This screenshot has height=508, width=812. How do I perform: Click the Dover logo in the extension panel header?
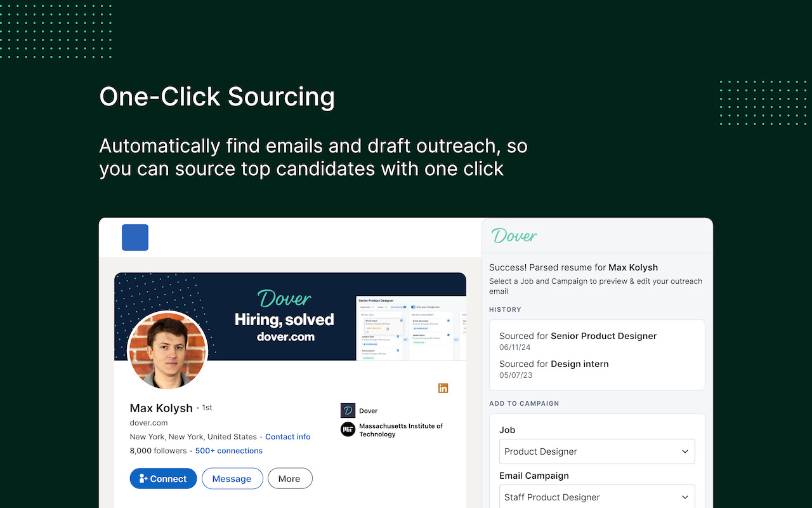(x=513, y=236)
